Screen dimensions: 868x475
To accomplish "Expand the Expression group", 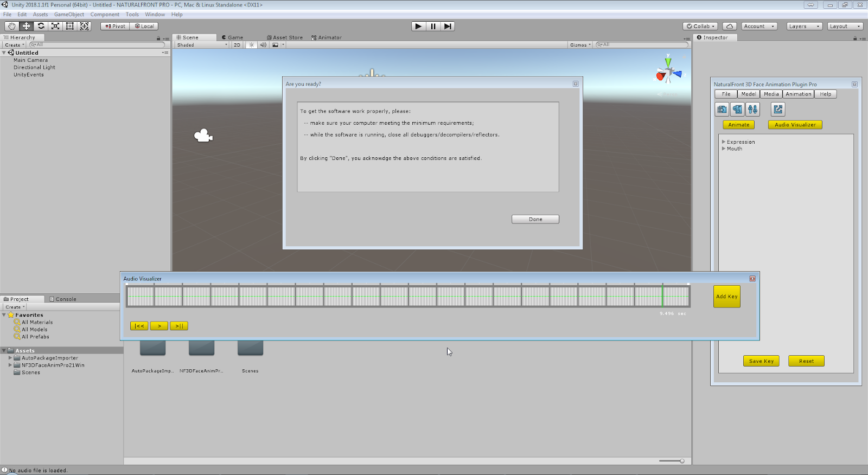I will [x=724, y=142].
